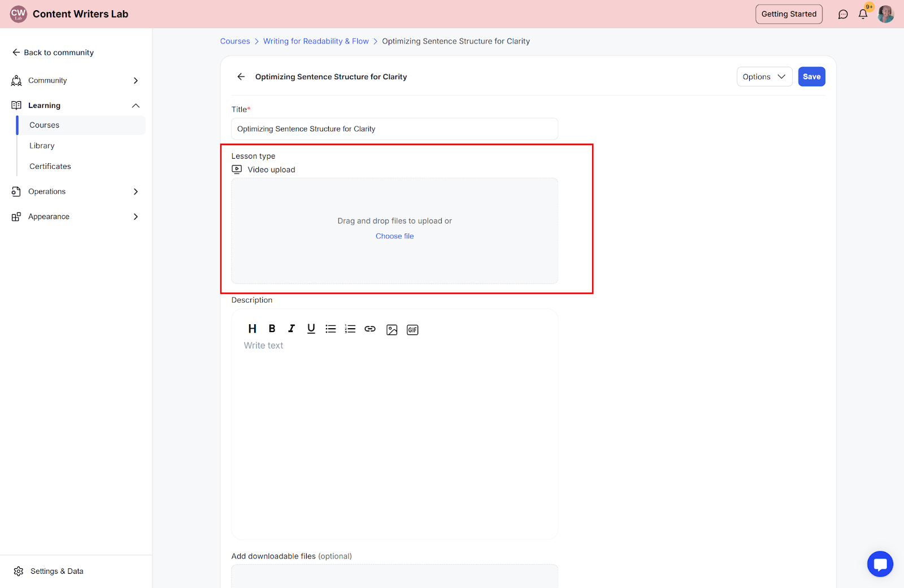The height and width of the screenshot is (588, 904).
Task: Click the back arrow beside lesson title
Action: pyautogui.click(x=241, y=77)
